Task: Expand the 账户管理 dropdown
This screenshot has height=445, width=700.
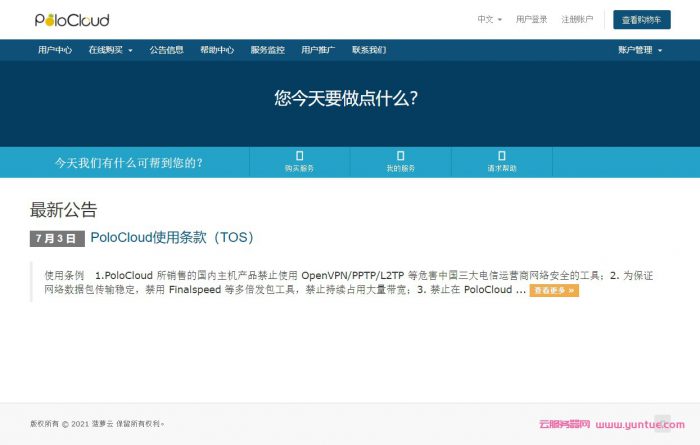Action: pos(639,49)
